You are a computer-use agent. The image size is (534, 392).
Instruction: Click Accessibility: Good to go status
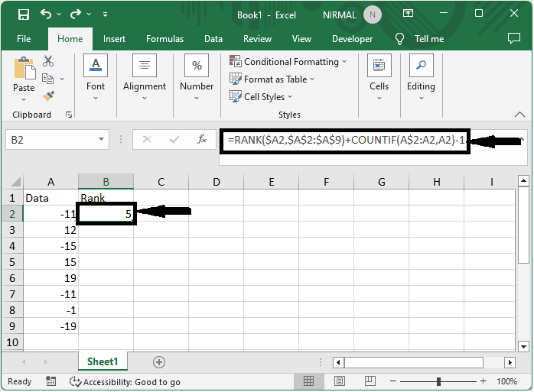coord(125,382)
